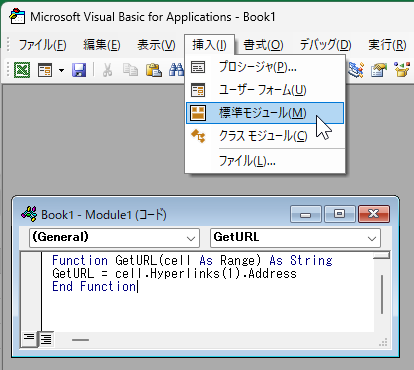Choose プロシージャ(P)... from the menu
Image resolution: width=414 pixels, height=370 pixels.
pos(265,67)
